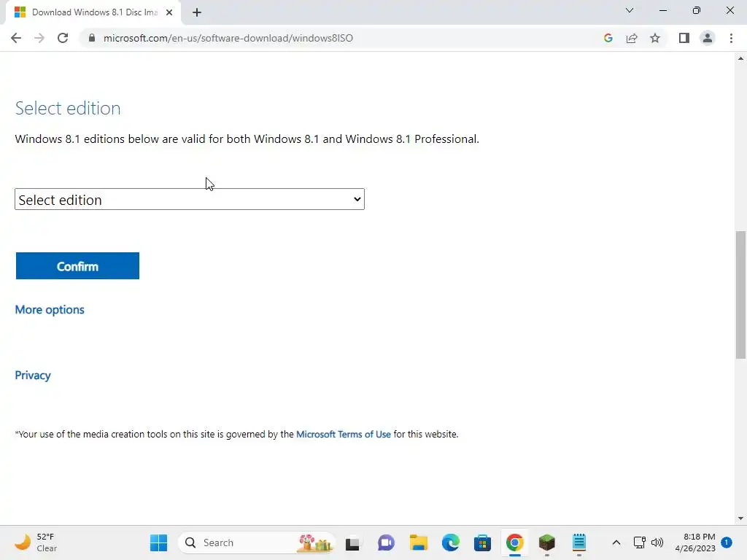Click the page vertical scrollbar thumb
The height and width of the screenshot is (560, 747).
[740, 295]
